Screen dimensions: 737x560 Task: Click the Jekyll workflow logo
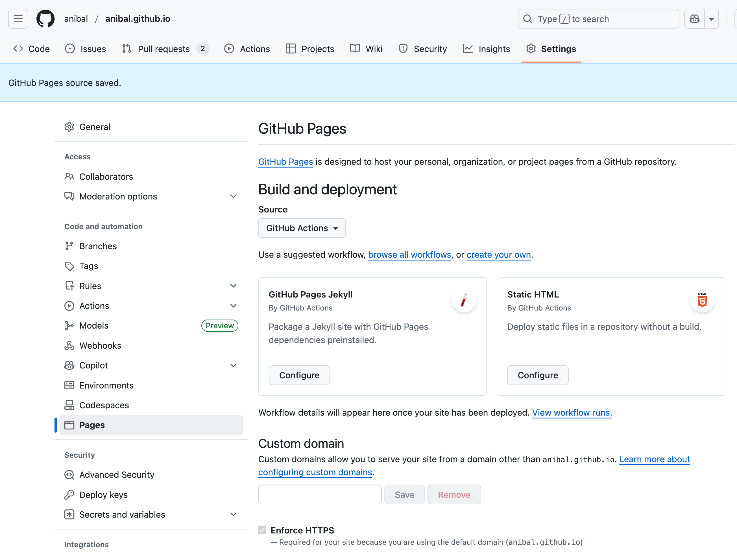463,300
